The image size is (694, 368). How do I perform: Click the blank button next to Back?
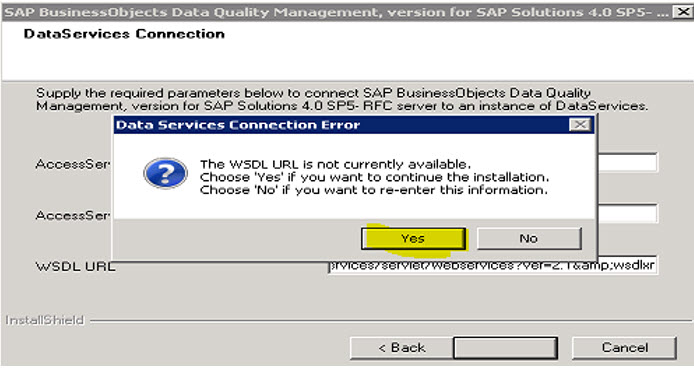(x=505, y=348)
